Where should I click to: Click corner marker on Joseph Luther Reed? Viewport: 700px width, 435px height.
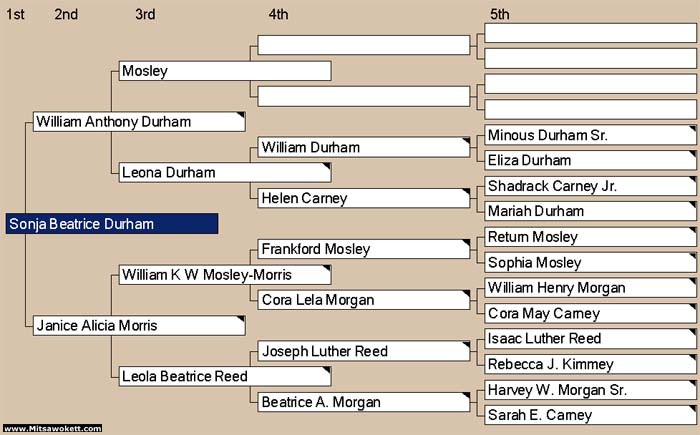(466, 345)
